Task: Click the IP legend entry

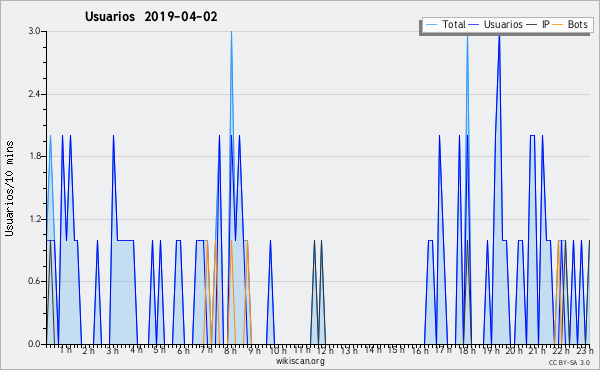Action: pyautogui.click(x=538, y=24)
